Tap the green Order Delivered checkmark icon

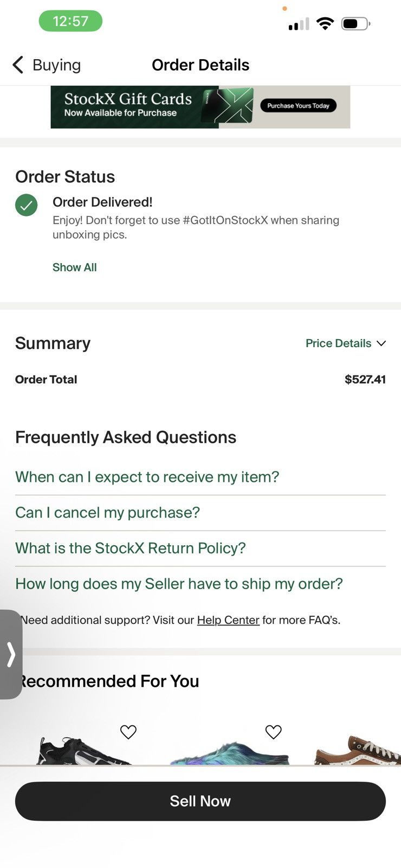[27, 205]
